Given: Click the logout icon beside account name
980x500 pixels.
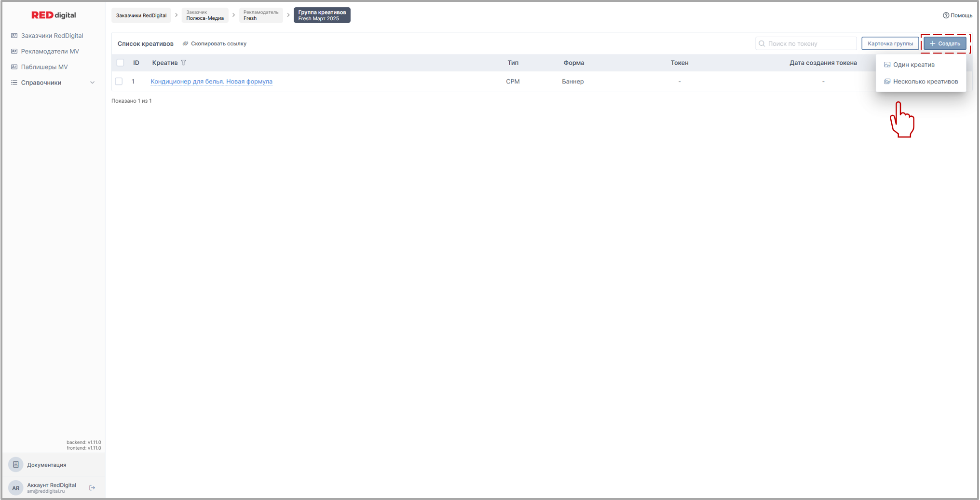Looking at the screenshot, I should click(x=92, y=488).
